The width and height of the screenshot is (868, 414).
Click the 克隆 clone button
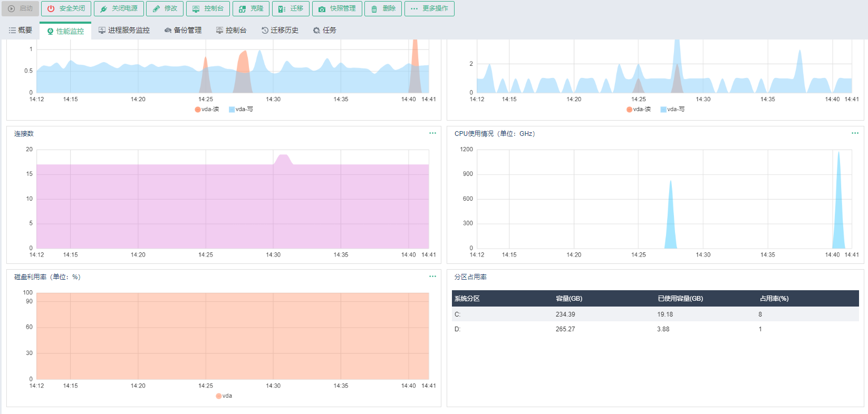click(251, 9)
